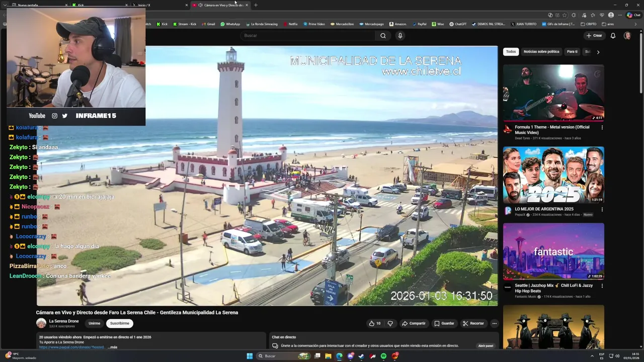
Task: Open the Wise bookmark
Action: [x=438, y=24]
